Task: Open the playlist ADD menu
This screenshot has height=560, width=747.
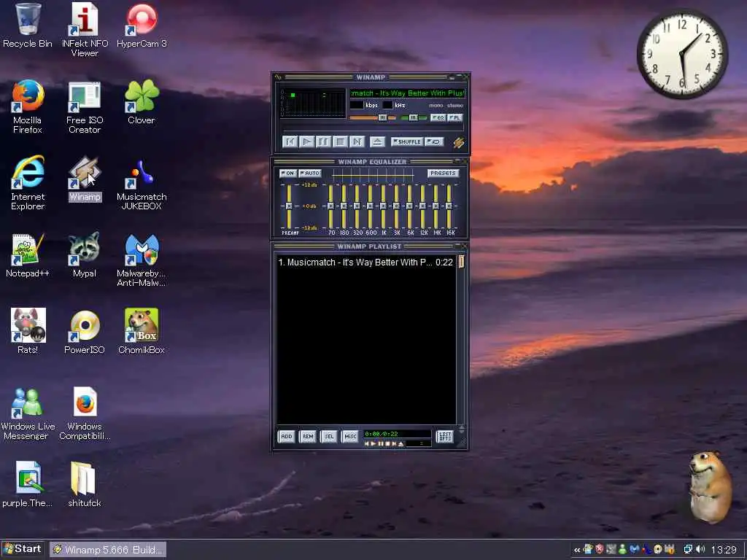Action: [x=286, y=436]
